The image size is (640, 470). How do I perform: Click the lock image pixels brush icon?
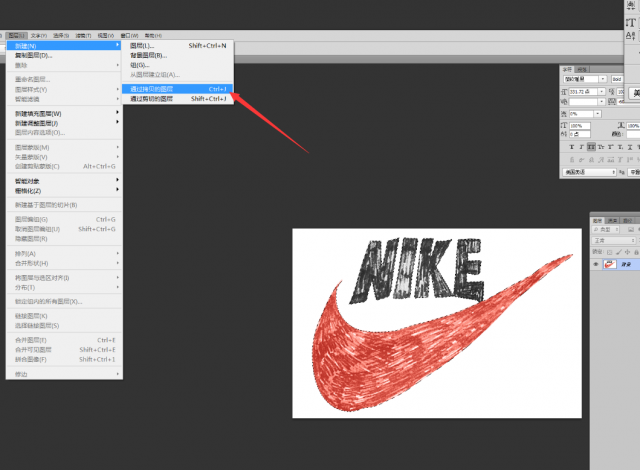(619, 252)
